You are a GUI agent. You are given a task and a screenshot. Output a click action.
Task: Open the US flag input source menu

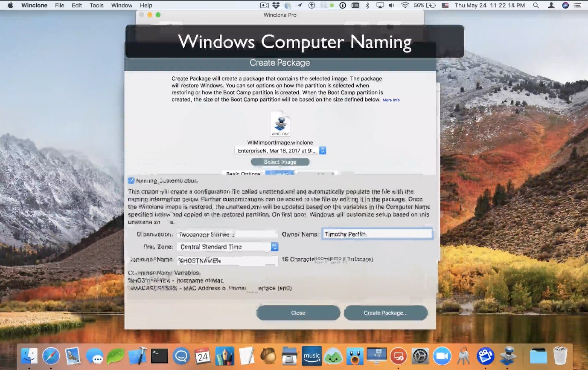point(445,5)
